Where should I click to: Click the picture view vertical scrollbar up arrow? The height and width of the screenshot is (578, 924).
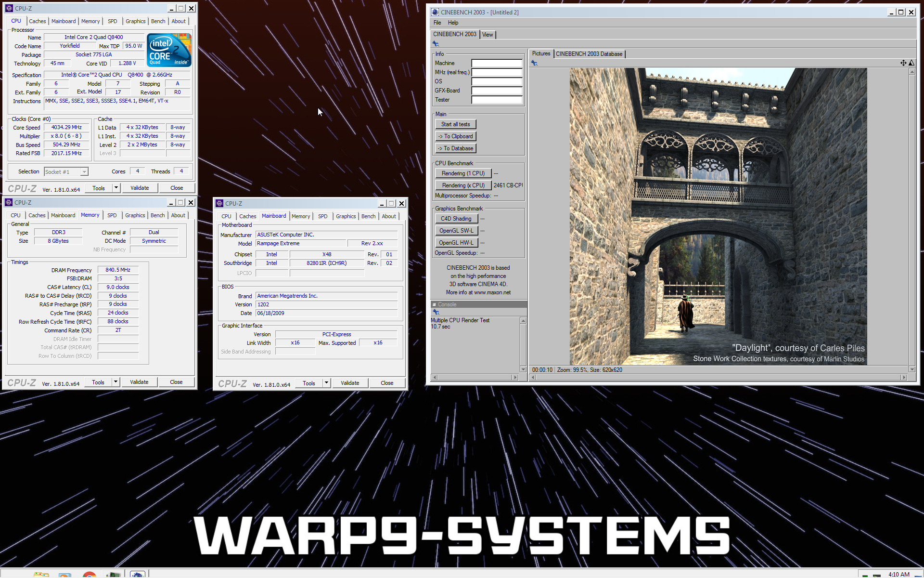point(911,71)
